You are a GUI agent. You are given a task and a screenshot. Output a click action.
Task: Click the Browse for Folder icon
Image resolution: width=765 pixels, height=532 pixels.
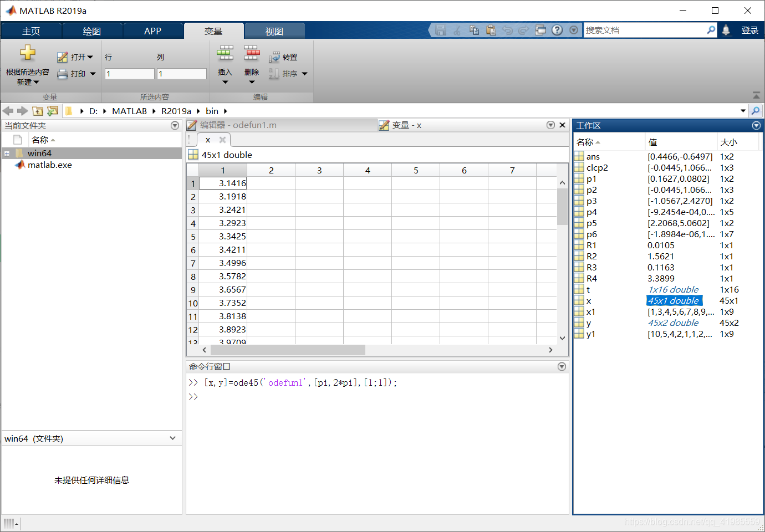[53, 111]
